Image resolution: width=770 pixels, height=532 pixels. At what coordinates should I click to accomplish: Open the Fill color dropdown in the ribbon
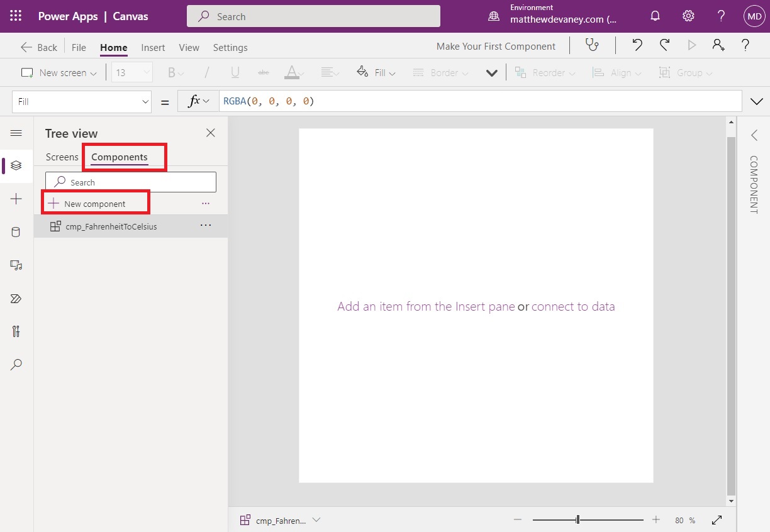pos(376,72)
